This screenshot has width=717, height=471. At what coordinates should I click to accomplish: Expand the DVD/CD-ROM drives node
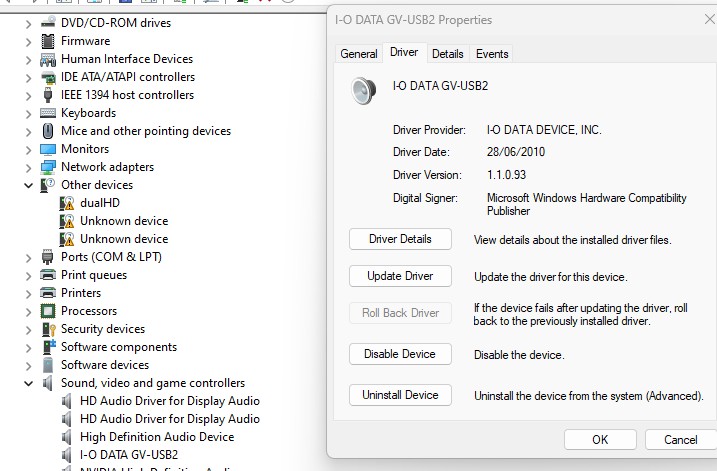point(28,23)
